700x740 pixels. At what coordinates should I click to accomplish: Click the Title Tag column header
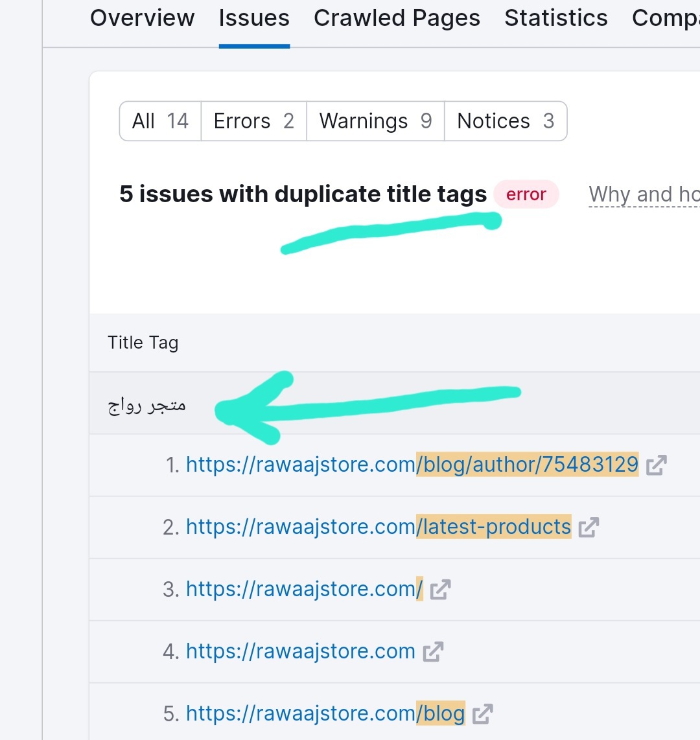pos(143,343)
